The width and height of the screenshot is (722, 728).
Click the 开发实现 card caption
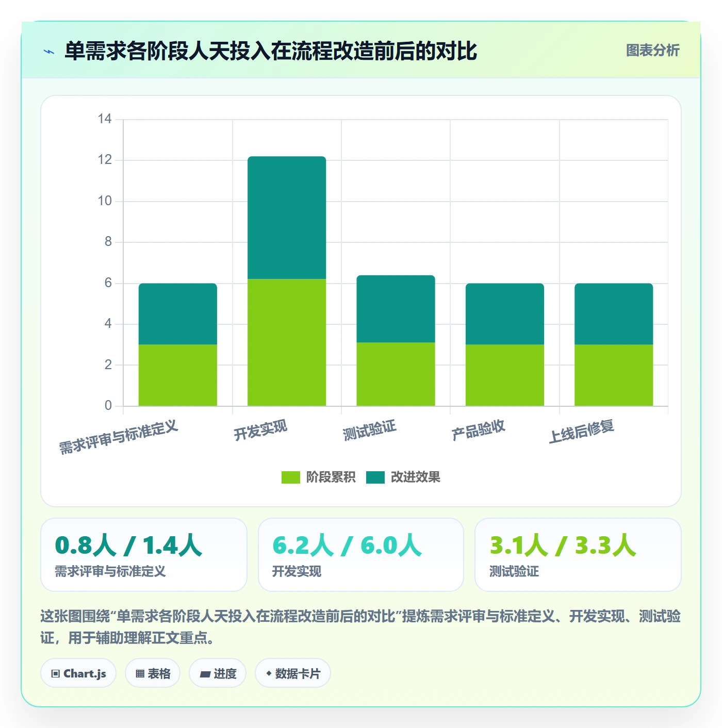[297, 571]
